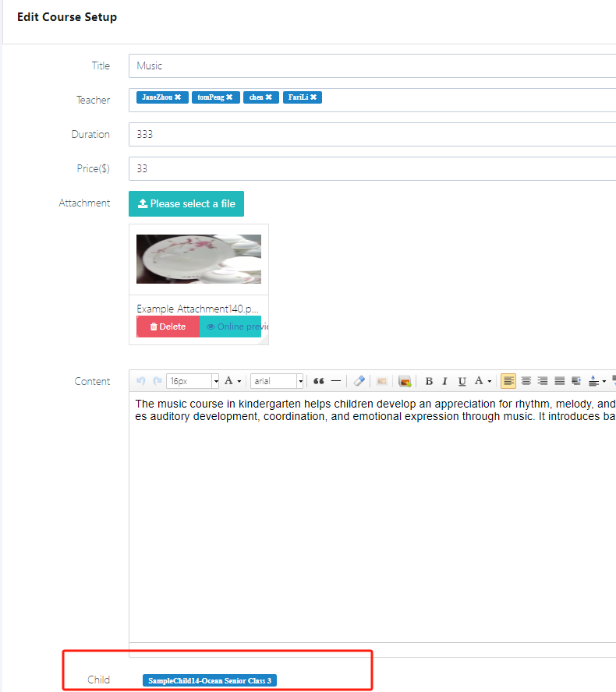Screen dimensions: 616x692
Task: Open the line spacing dropdown arrow
Action: pyautogui.click(x=604, y=382)
